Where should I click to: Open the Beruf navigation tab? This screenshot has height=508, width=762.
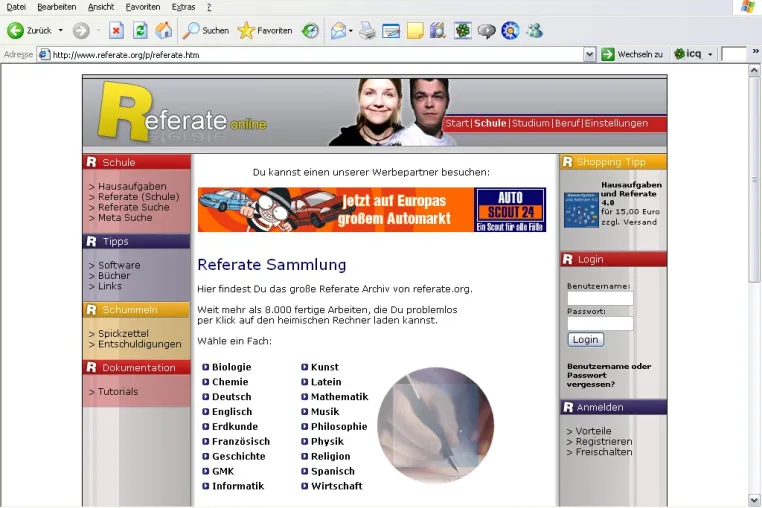coord(567,123)
